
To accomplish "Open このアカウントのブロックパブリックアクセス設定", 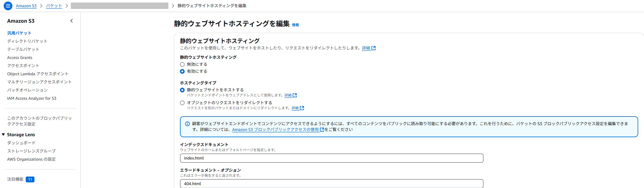I will [39, 121].
